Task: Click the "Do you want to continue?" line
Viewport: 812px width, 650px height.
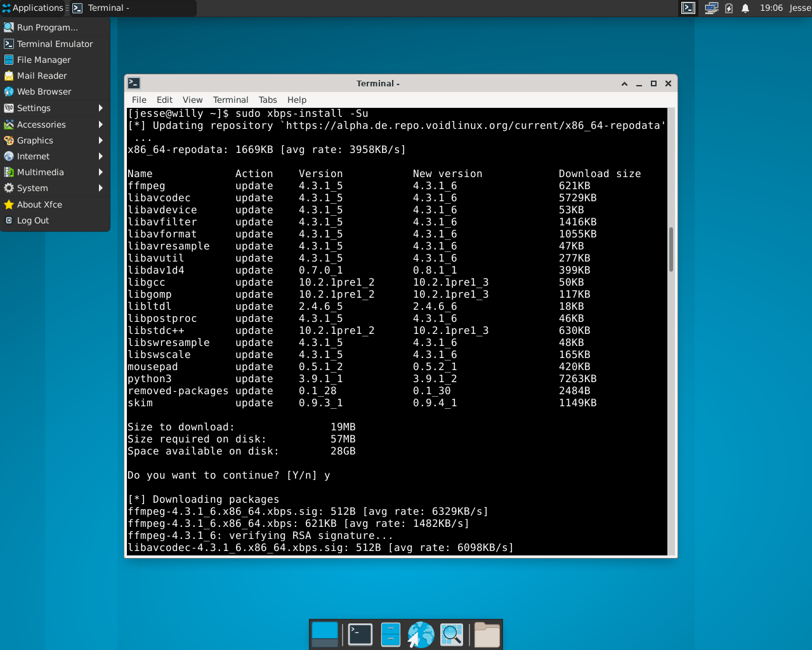Action: (x=229, y=475)
